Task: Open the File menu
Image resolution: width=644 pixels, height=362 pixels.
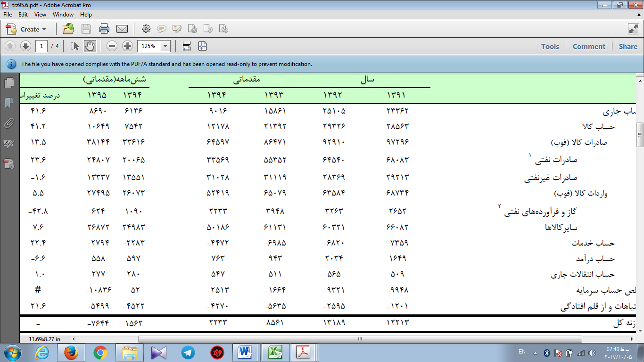Action: pyautogui.click(x=8, y=15)
